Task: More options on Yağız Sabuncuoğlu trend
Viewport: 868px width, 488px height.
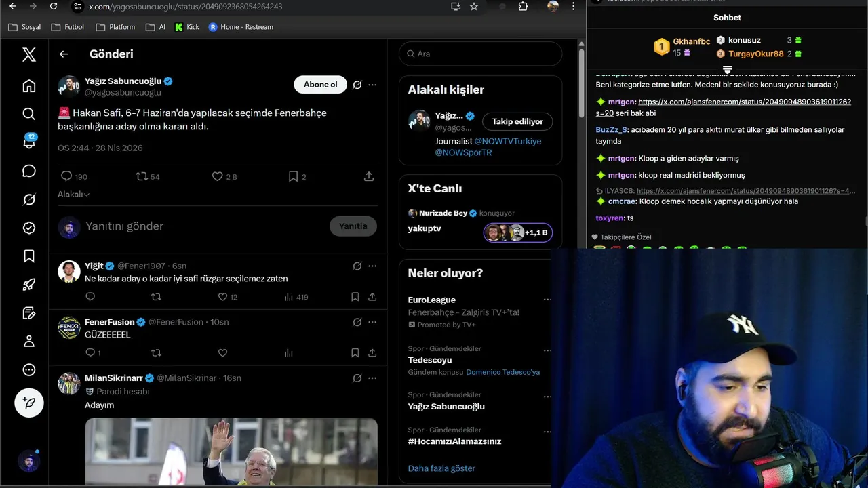Action: point(547,395)
